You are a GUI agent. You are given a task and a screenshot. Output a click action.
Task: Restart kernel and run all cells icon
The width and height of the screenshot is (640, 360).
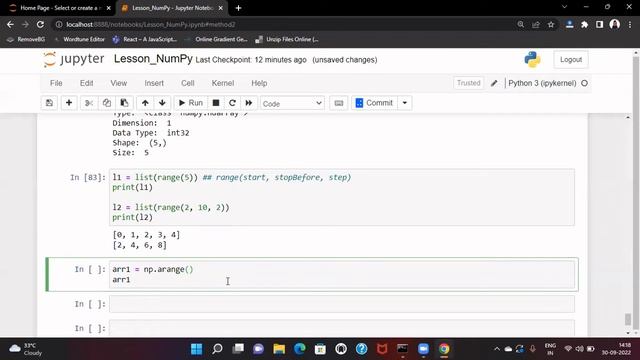(249, 103)
